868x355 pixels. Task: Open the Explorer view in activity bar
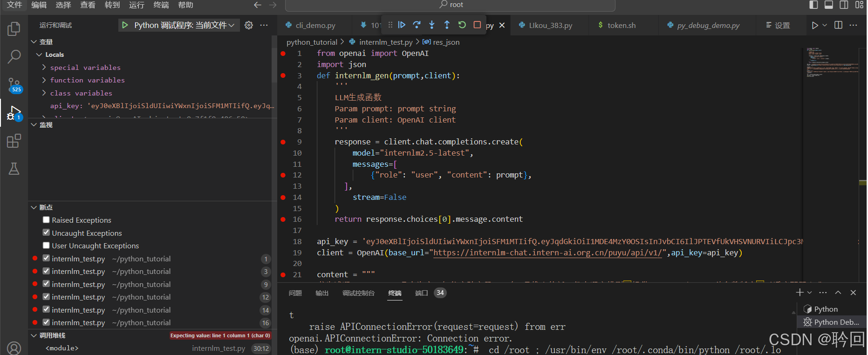coord(14,29)
